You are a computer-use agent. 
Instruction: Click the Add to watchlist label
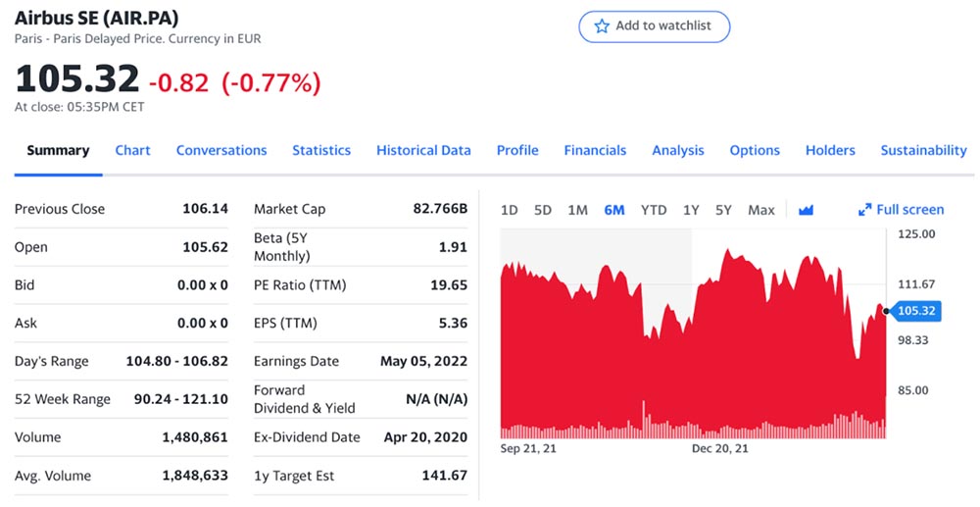663,25
